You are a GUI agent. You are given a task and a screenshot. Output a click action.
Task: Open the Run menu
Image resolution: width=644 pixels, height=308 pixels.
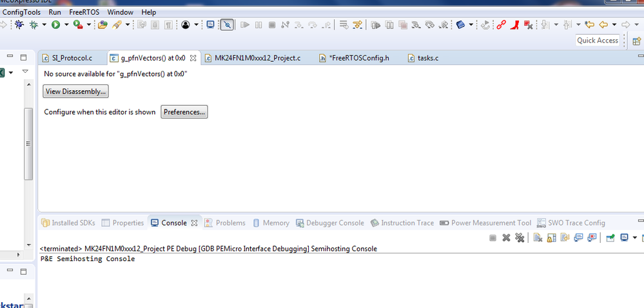[55, 12]
